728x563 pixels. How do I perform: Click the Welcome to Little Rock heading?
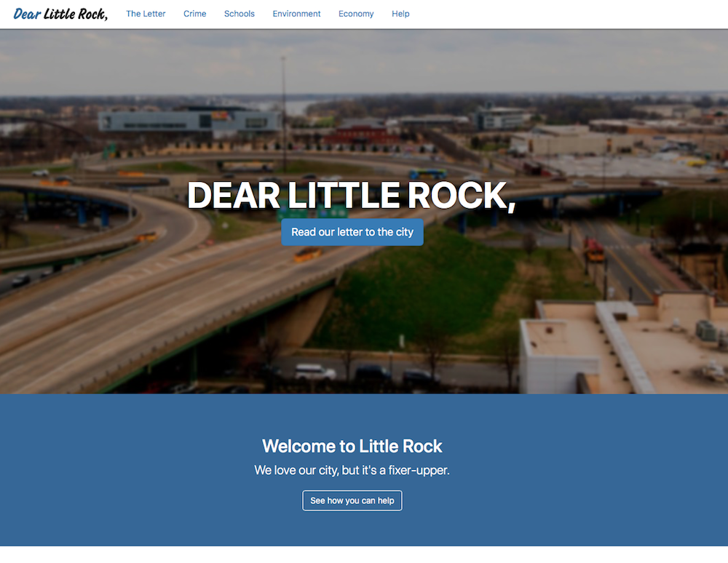(352, 446)
